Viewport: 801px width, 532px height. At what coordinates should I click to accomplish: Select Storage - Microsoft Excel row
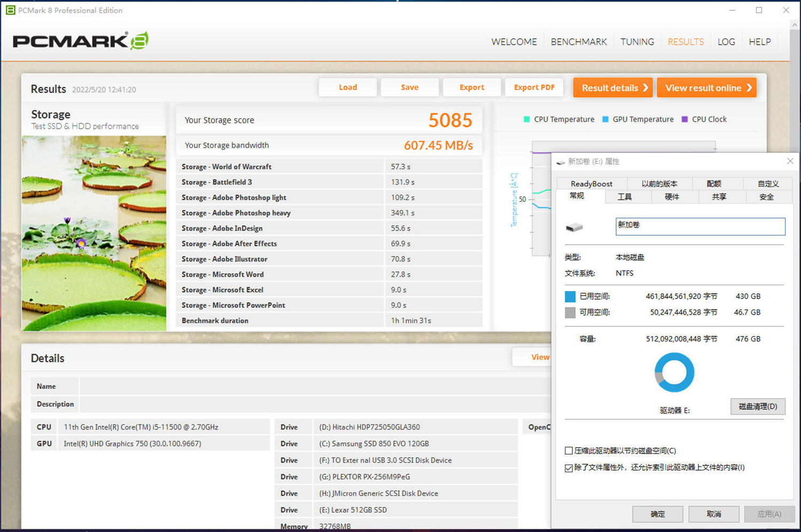click(x=329, y=290)
